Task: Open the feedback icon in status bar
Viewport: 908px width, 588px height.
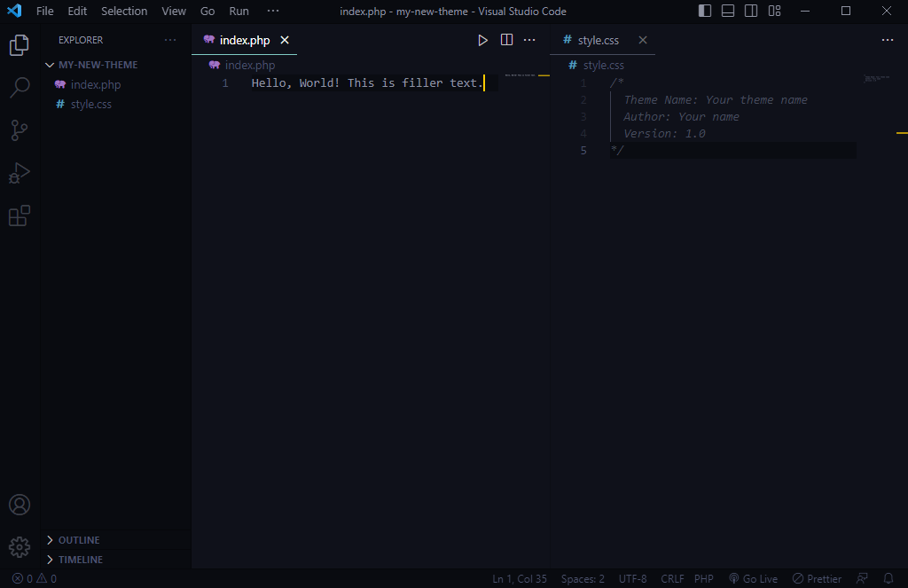Action: pos(862,579)
